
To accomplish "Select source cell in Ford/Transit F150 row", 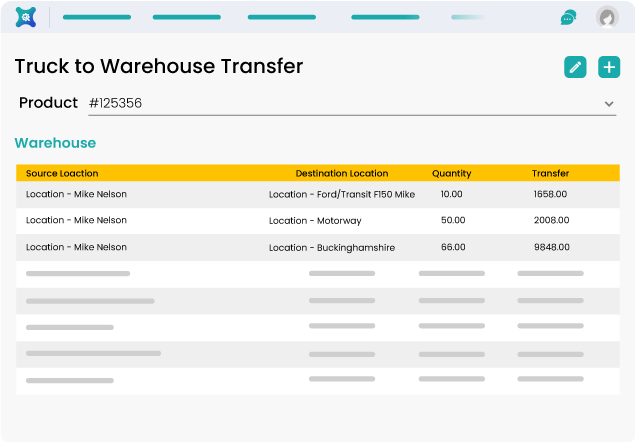I will 76,194.
